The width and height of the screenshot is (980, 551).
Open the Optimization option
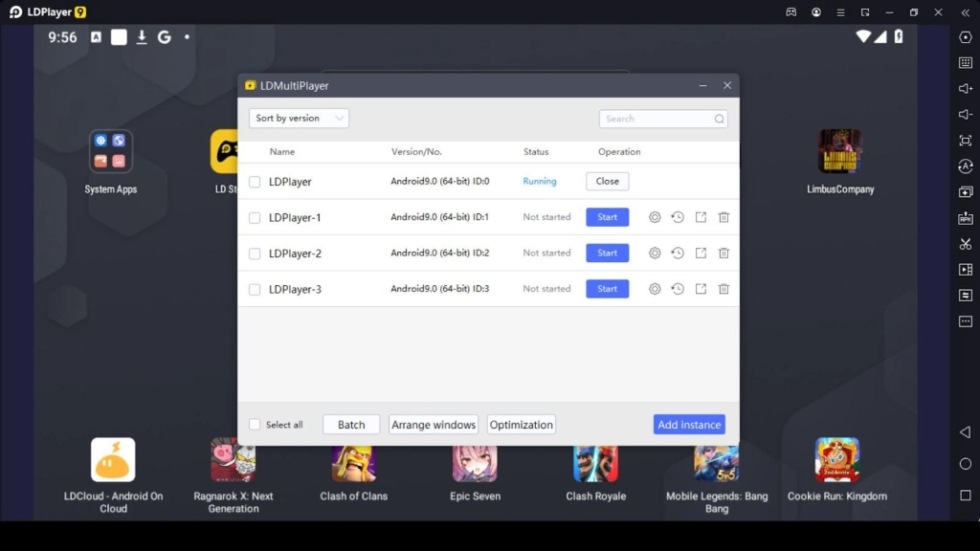522,425
